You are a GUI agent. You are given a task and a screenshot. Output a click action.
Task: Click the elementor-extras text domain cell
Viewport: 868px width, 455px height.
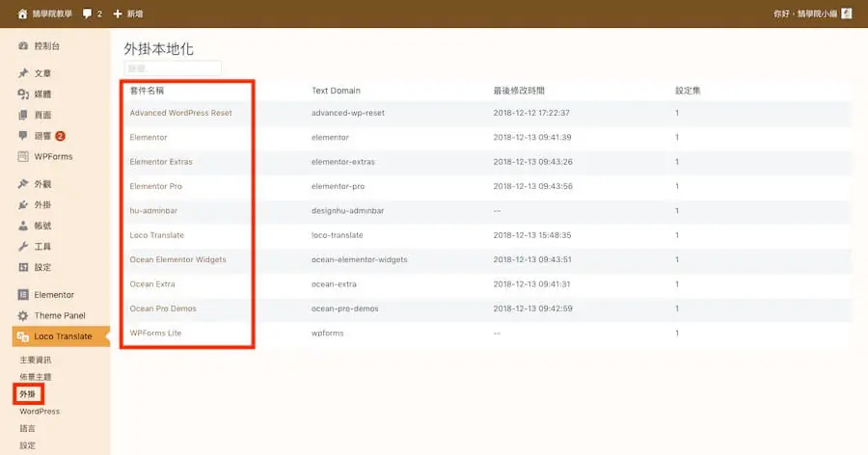tap(342, 162)
